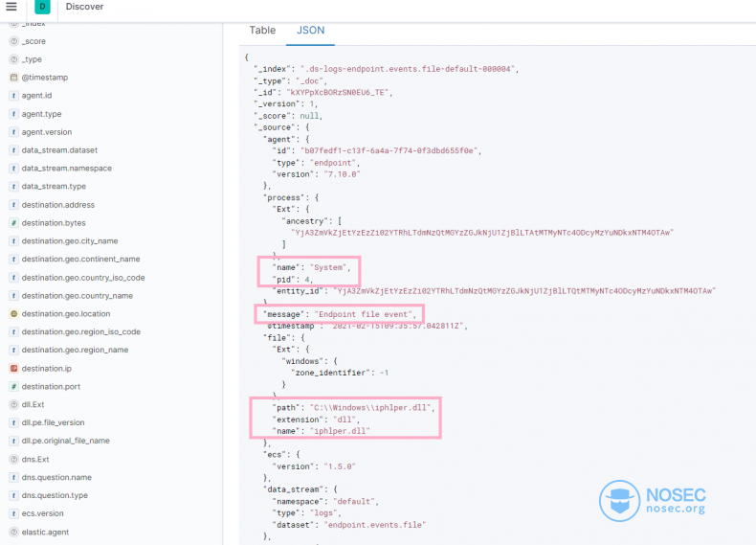Select the _score field name
The width and height of the screenshot is (756, 545).
click(x=33, y=41)
